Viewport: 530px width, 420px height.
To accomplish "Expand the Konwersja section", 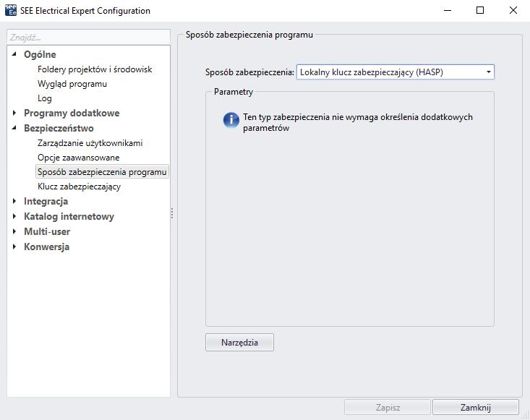I will click(x=14, y=247).
